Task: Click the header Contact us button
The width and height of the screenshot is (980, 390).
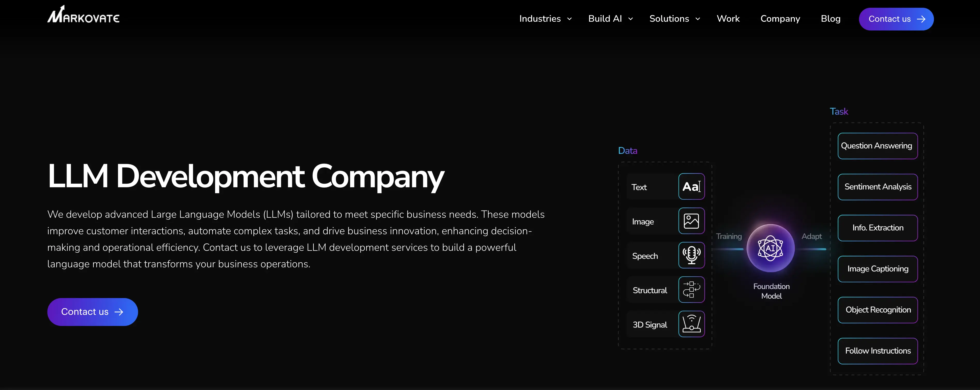Action: pos(896,19)
